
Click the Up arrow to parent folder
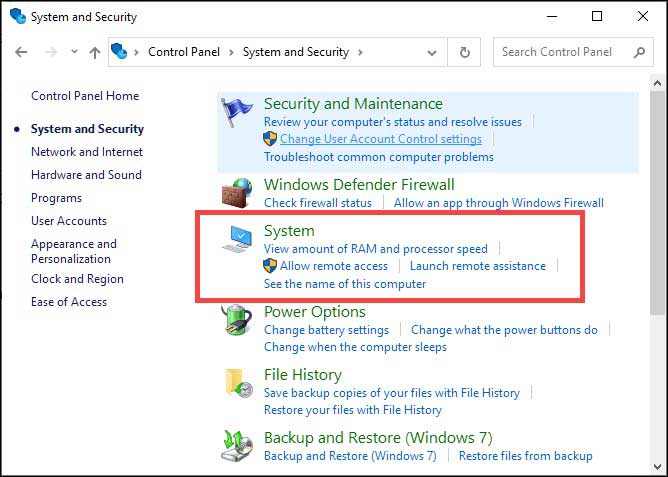tap(95, 52)
